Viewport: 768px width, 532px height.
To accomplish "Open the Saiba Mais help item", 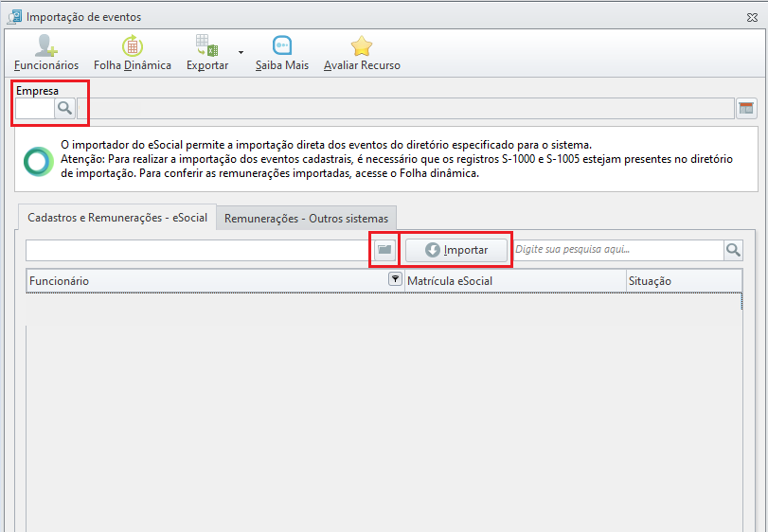I will pyautogui.click(x=282, y=53).
